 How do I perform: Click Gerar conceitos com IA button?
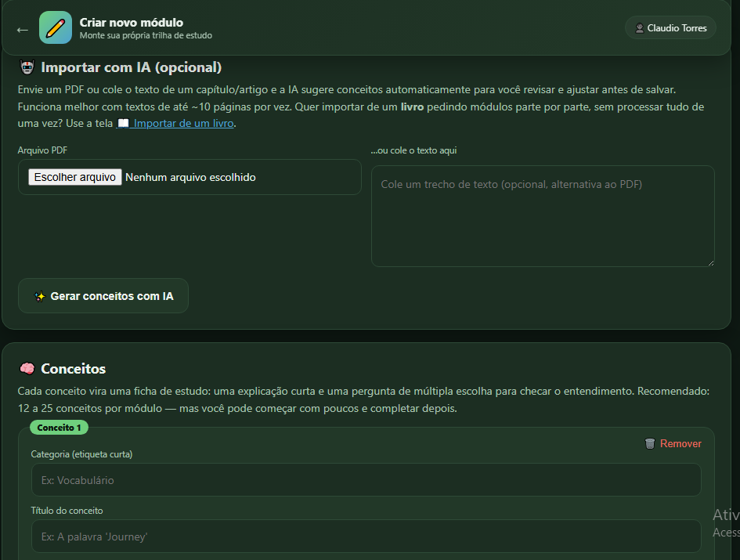(103, 296)
